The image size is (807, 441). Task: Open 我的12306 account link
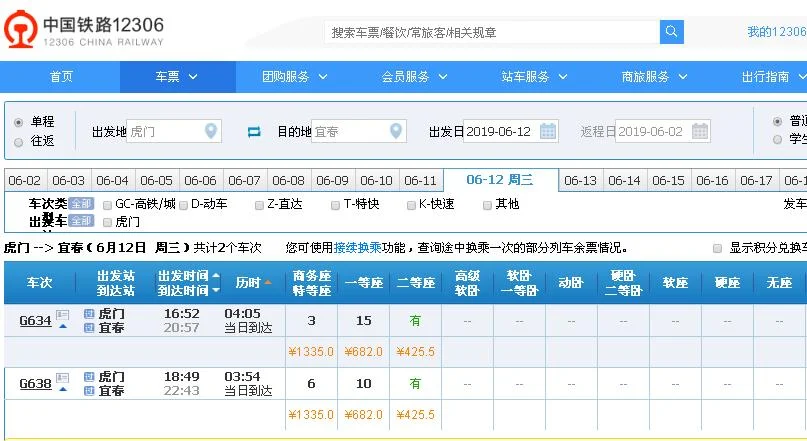coord(777,32)
